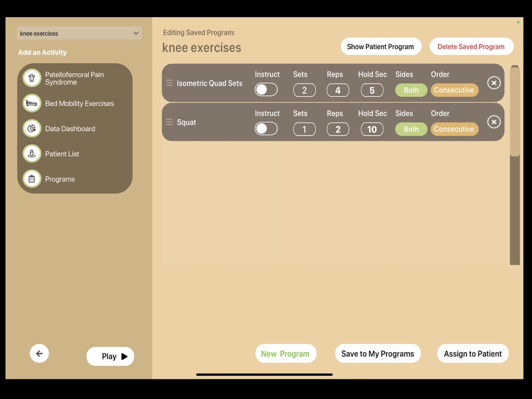Open the Programs clipboard icon
This screenshot has width=532, height=399.
(32, 179)
